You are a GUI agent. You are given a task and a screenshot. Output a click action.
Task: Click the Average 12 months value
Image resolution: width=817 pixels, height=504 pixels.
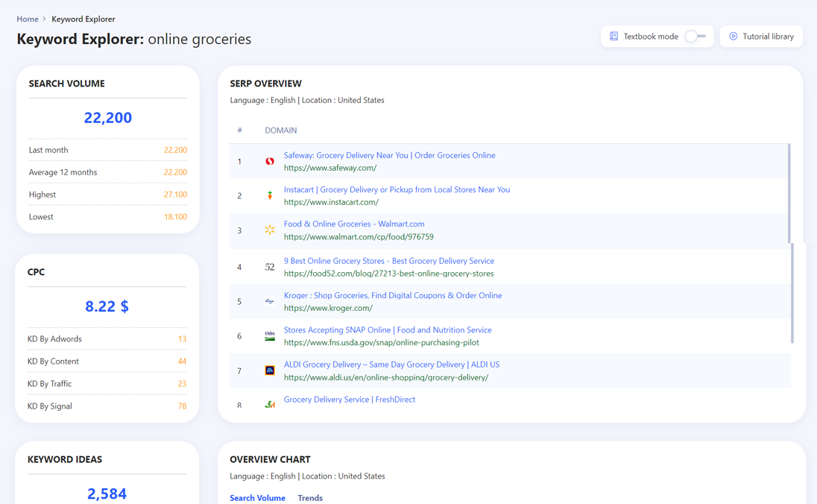click(176, 172)
